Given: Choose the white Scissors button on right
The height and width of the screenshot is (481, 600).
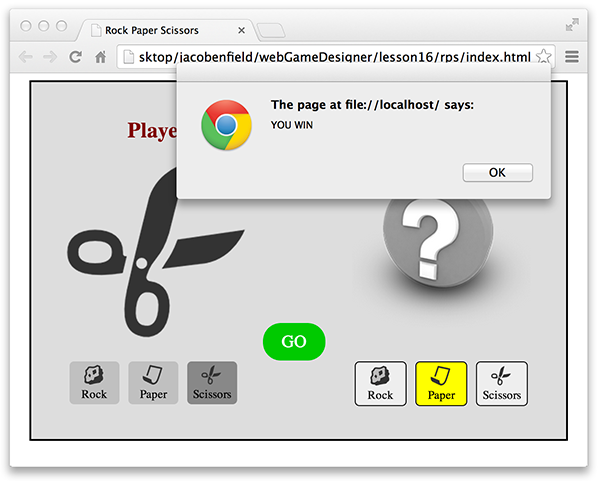Looking at the screenshot, I should 502,383.
